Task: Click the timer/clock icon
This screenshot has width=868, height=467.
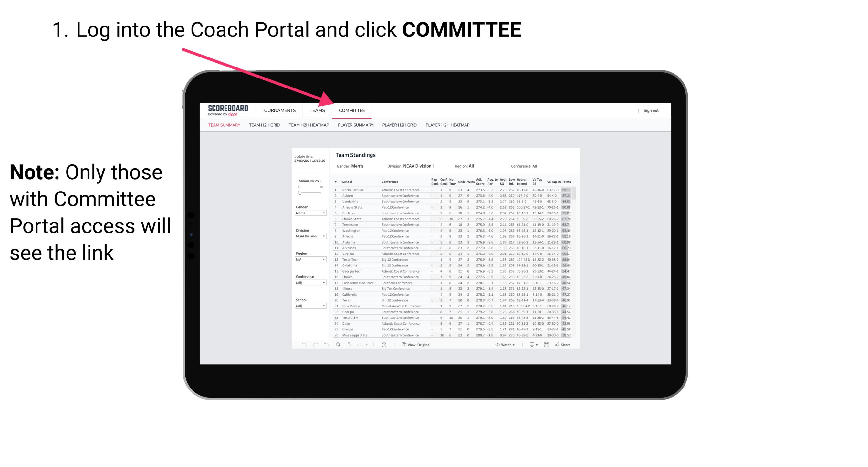Action: click(x=384, y=345)
